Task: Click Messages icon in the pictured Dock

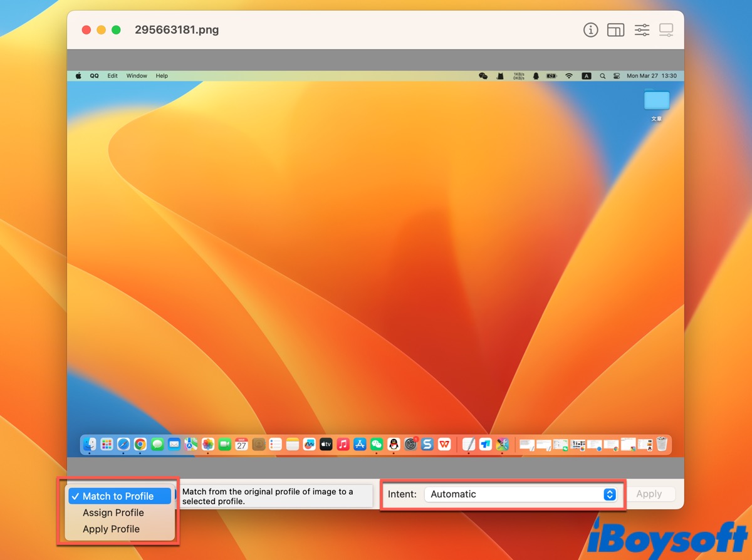Action: click(157, 444)
